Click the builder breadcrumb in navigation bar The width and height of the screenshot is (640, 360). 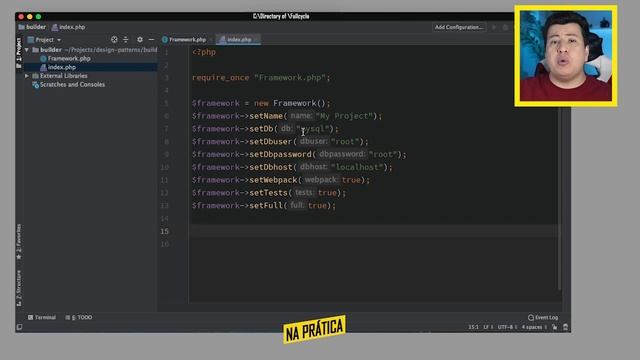(32, 27)
